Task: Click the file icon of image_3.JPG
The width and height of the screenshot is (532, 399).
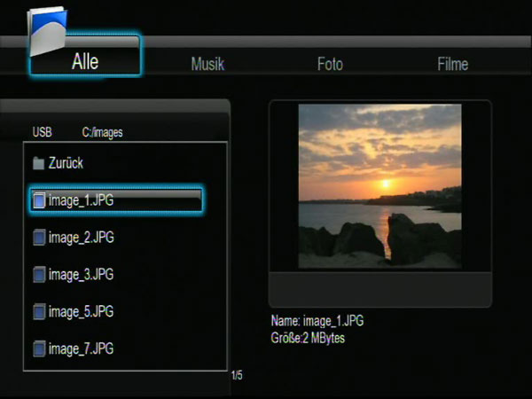Action: pos(39,274)
